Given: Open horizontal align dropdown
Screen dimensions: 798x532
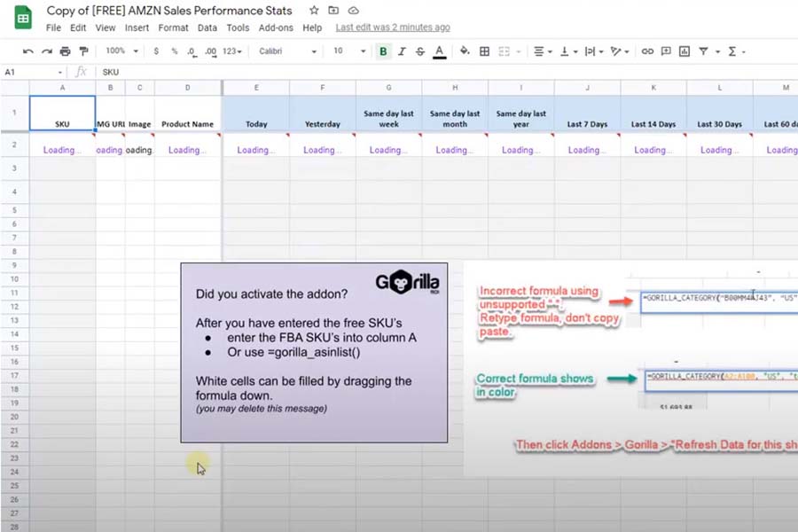Looking at the screenshot, I should 543,51.
